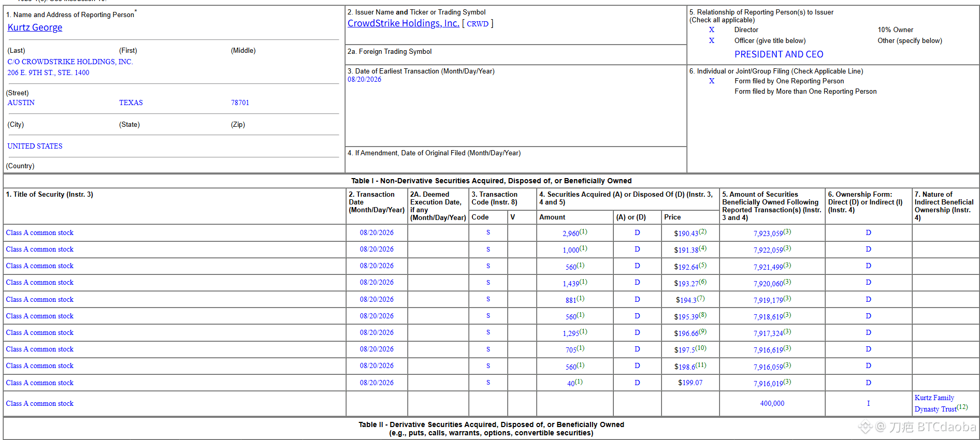Screen dimensions: 980x440
Task: Select the earliest transaction date 08/20/2026
Action: (x=364, y=80)
